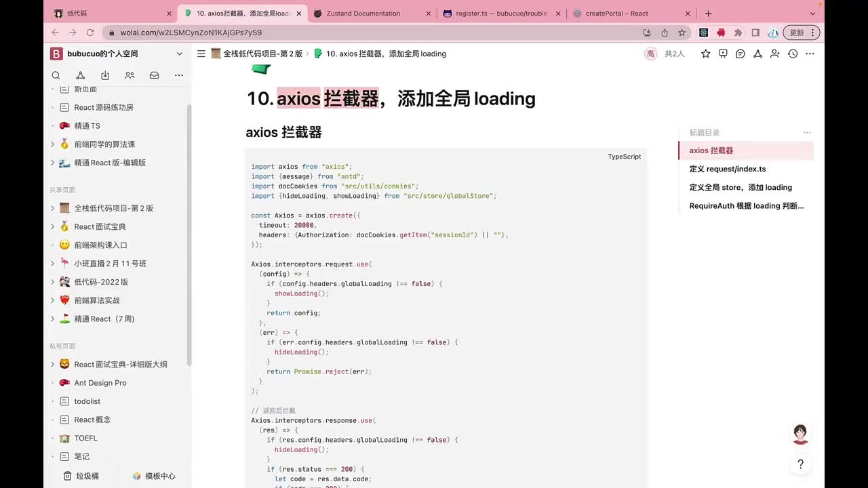Click the 共2人 collaborators count

674,54
